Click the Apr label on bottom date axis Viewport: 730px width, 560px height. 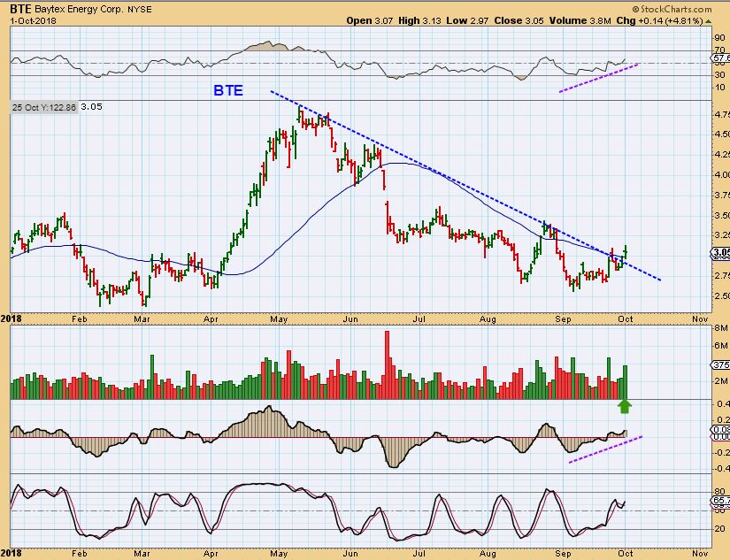pyautogui.click(x=211, y=554)
